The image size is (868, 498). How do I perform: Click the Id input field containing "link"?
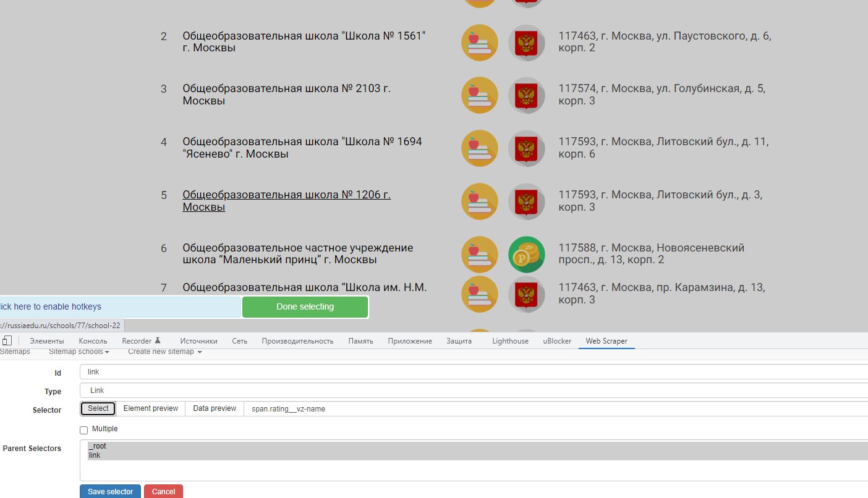474,372
